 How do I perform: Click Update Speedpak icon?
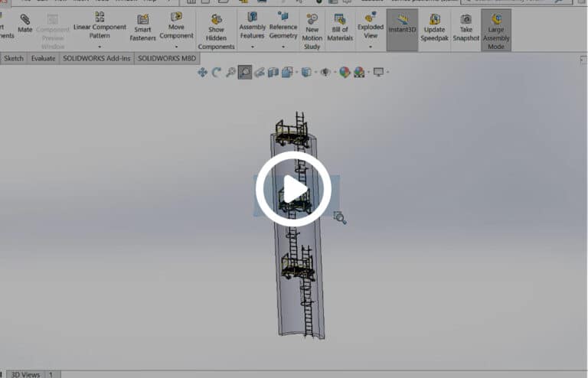[x=434, y=28]
